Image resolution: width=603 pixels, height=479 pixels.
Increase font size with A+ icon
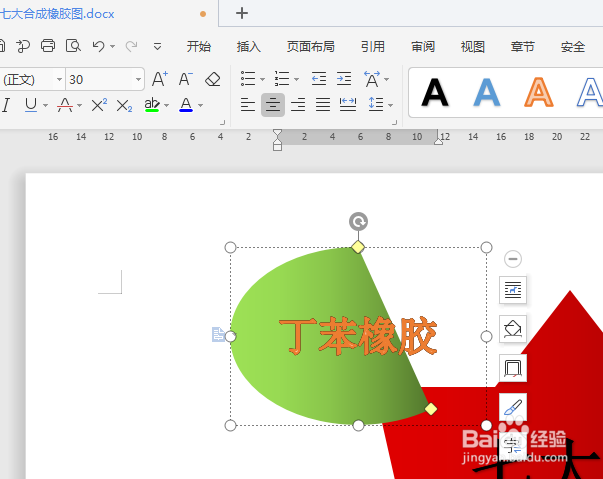click(160, 79)
